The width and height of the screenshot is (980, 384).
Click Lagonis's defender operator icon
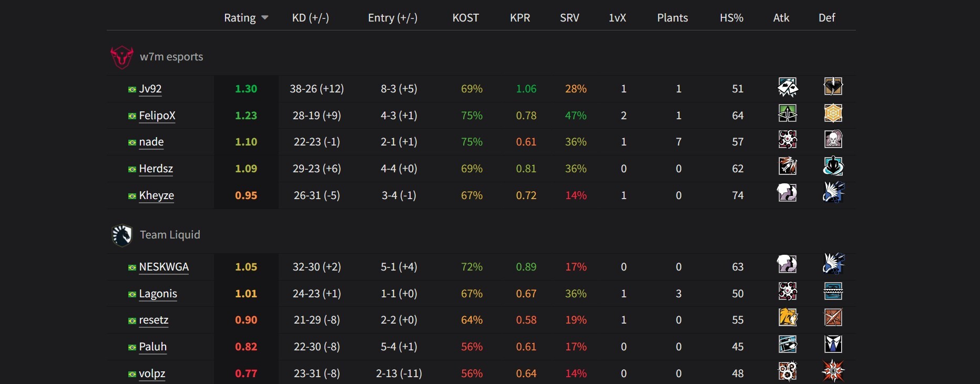[x=833, y=291]
